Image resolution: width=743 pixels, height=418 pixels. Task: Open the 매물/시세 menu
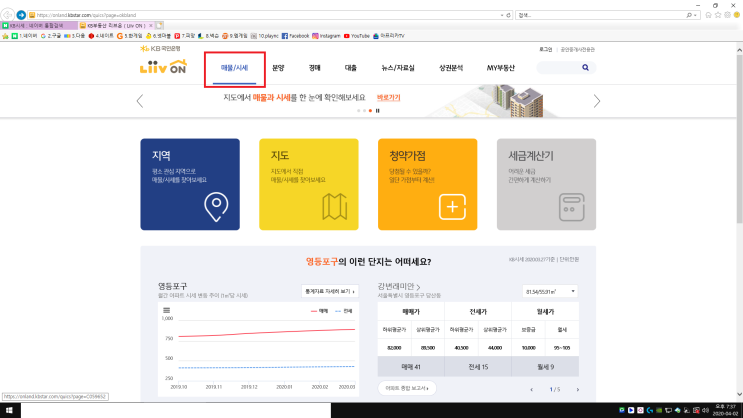[234, 68]
